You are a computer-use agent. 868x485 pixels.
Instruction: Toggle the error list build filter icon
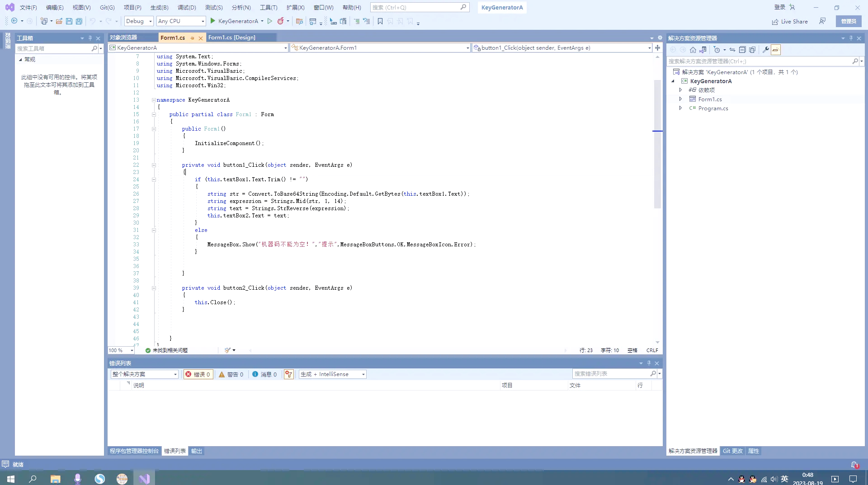288,374
